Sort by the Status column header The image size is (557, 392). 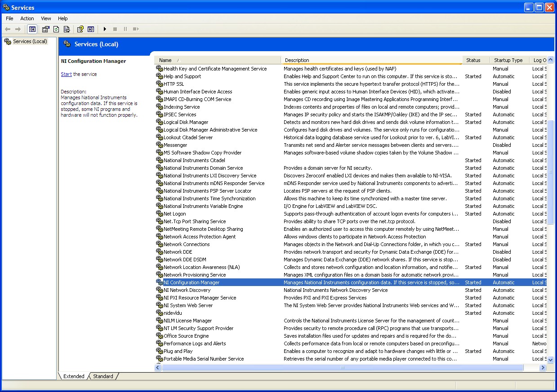click(x=476, y=60)
